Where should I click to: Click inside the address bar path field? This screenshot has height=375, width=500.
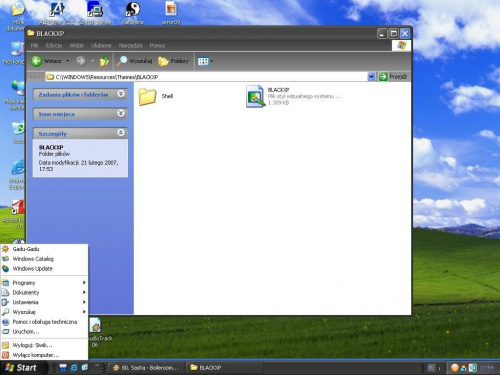tap(206, 77)
